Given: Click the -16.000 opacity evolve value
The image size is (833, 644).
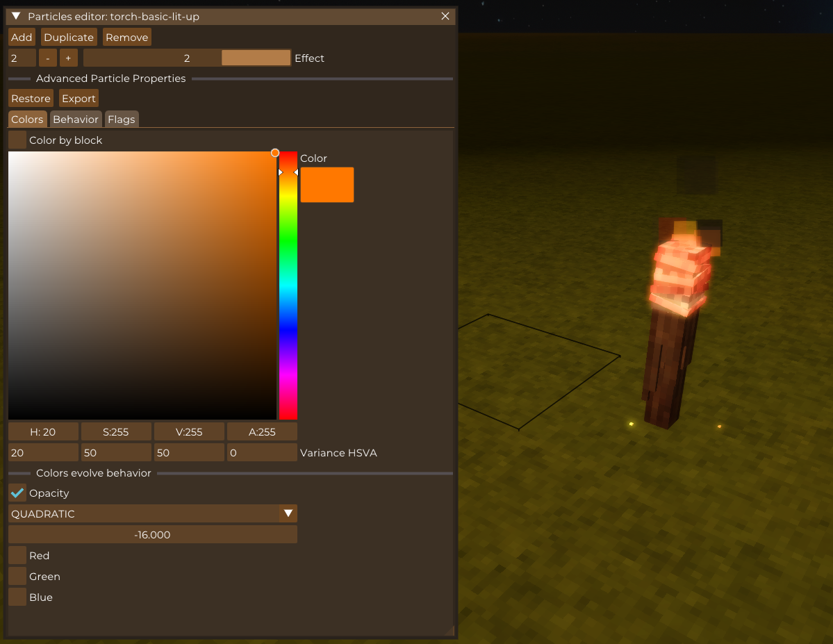Looking at the screenshot, I should click(152, 534).
